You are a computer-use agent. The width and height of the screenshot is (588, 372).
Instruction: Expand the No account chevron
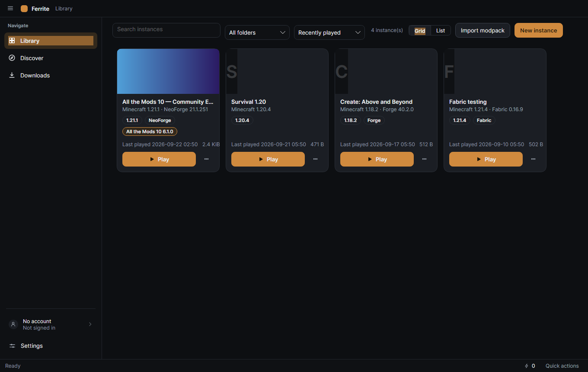[x=90, y=324]
